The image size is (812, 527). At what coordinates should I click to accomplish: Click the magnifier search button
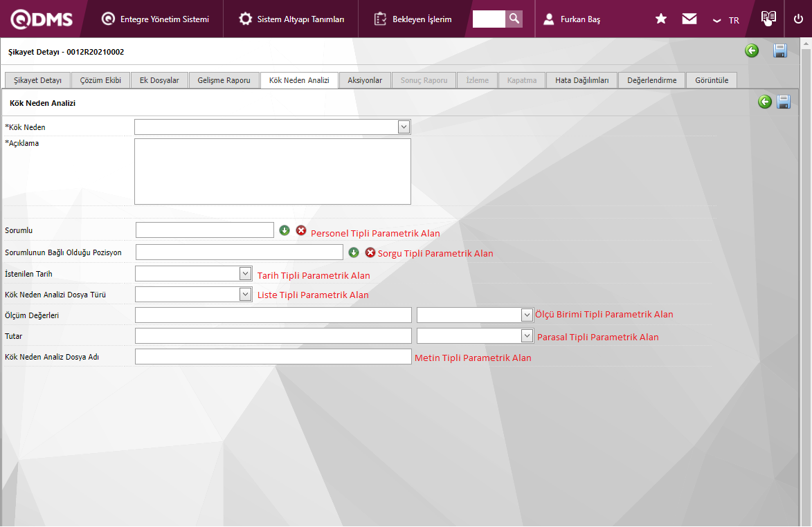pyautogui.click(x=514, y=19)
